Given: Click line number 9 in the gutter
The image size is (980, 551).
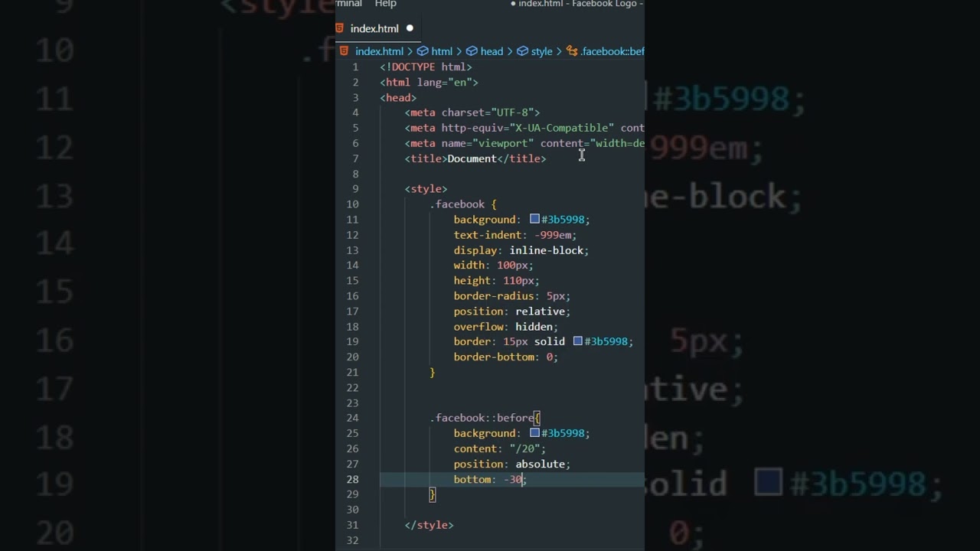Looking at the screenshot, I should point(355,189).
